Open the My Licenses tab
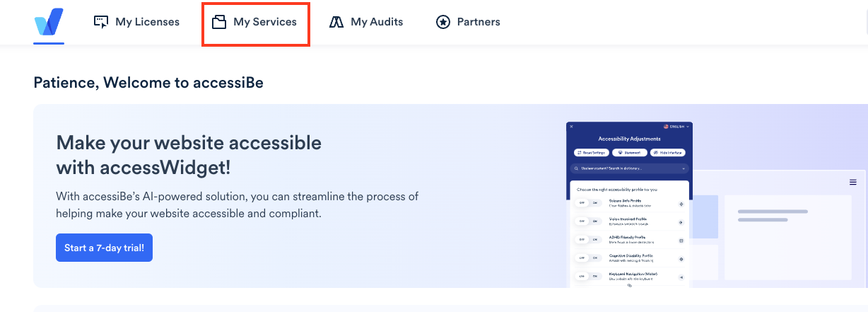The width and height of the screenshot is (868, 312). [x=136, y=22]
